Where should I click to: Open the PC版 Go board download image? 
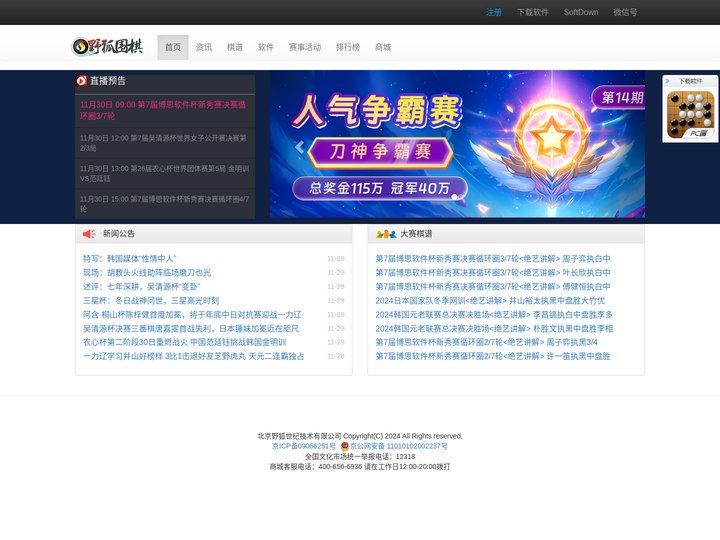pyautogui.click(x=690, y=114)
